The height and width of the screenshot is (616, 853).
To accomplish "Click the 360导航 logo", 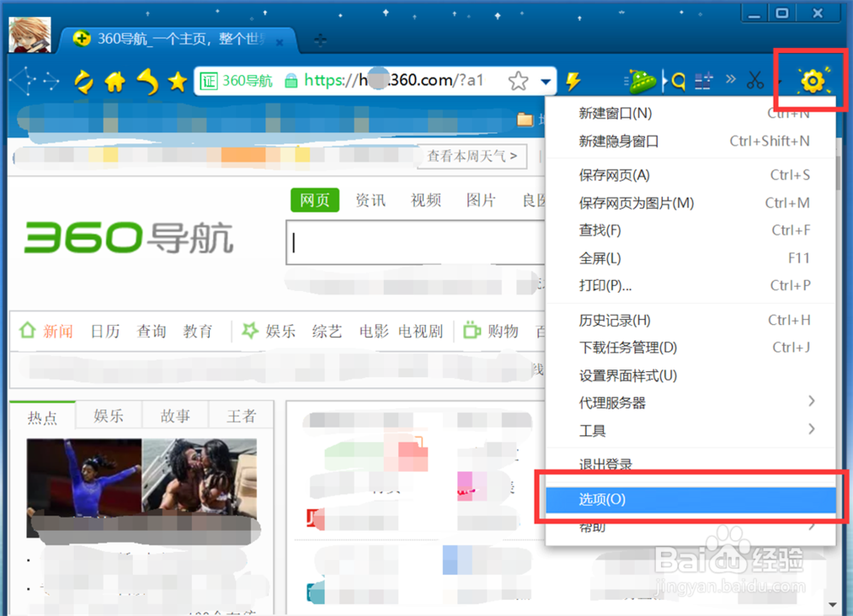I will point(129,238).
